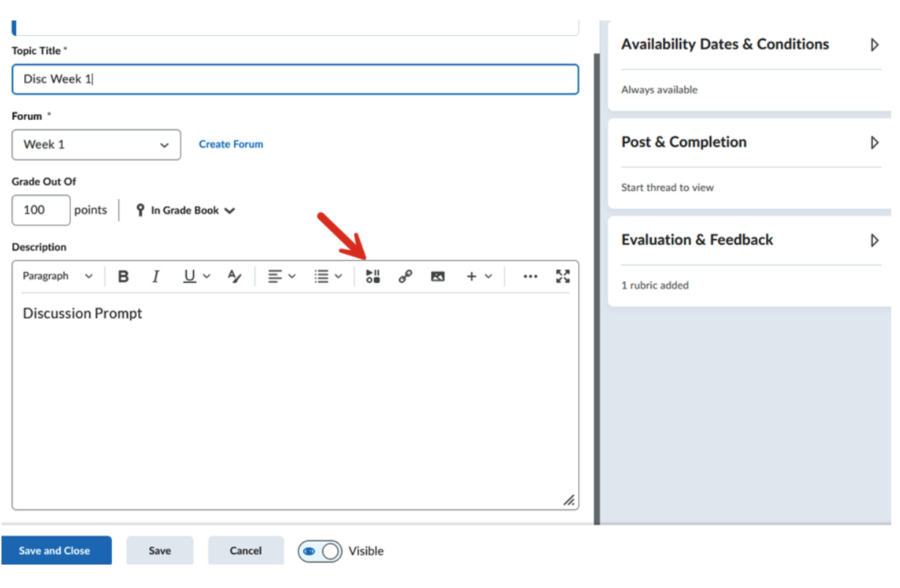Toggle the Visible switch

(x=320, y=551)
